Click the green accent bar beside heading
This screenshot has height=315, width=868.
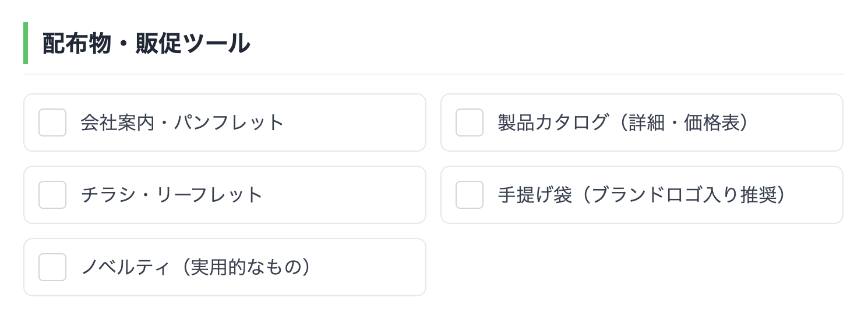click(x=26, y=43)
